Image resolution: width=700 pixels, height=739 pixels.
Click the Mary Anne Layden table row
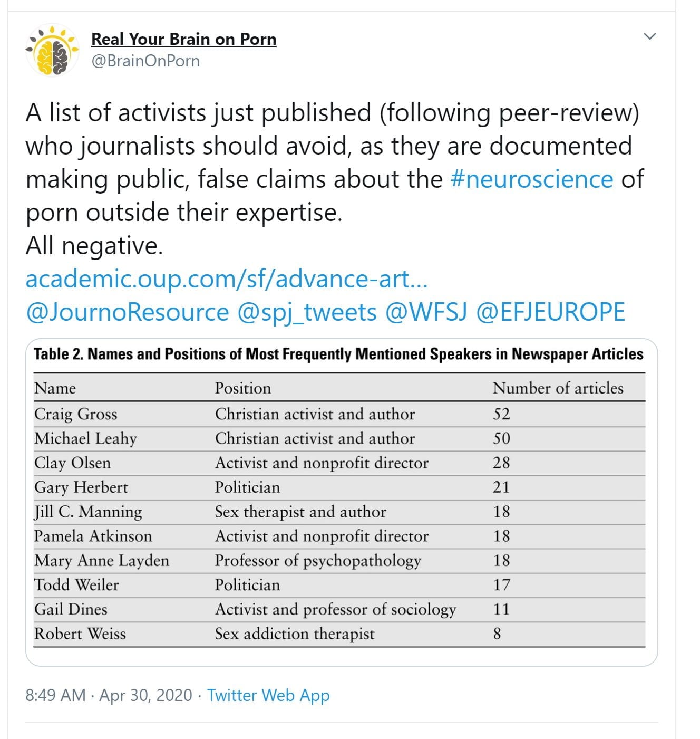[x=339, y=561]
